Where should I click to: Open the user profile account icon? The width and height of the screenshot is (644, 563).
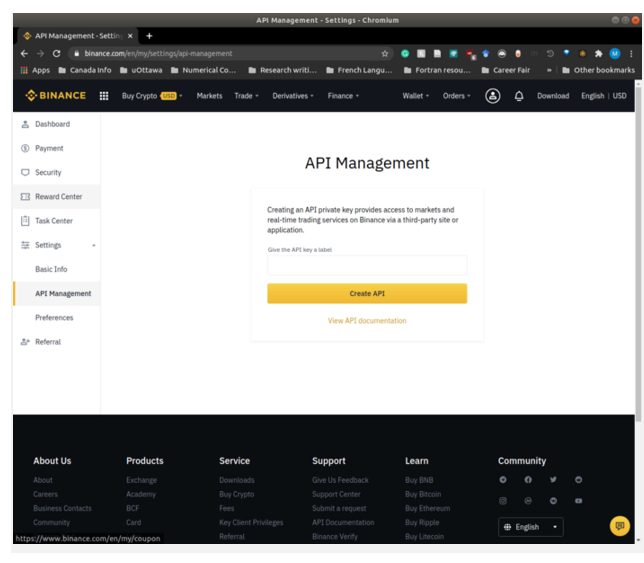pos(493,96)
